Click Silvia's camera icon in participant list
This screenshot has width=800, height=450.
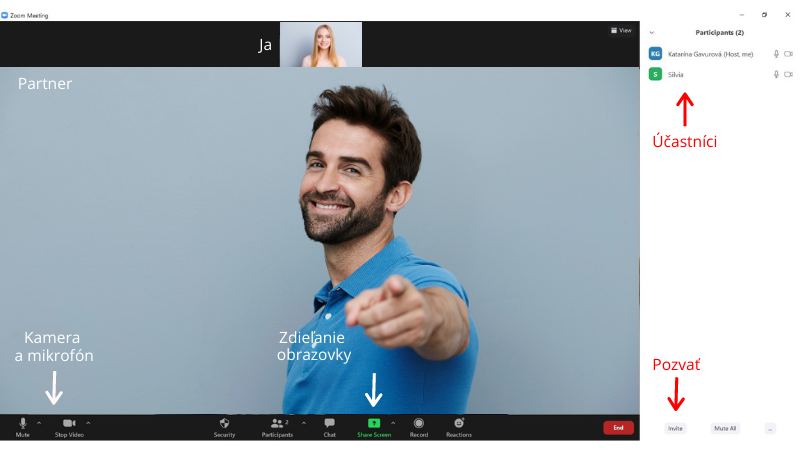pyautogui.click(x=789, y=74)
